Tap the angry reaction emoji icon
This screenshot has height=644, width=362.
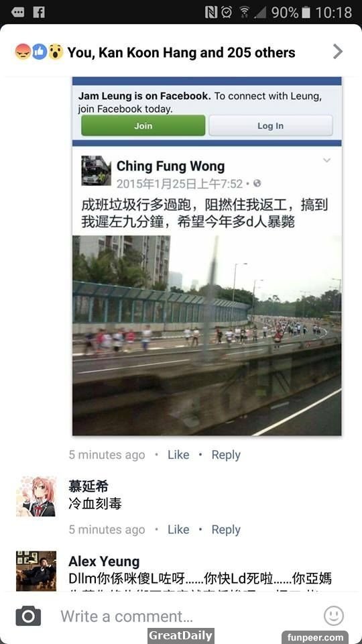[x=23, y=52]
